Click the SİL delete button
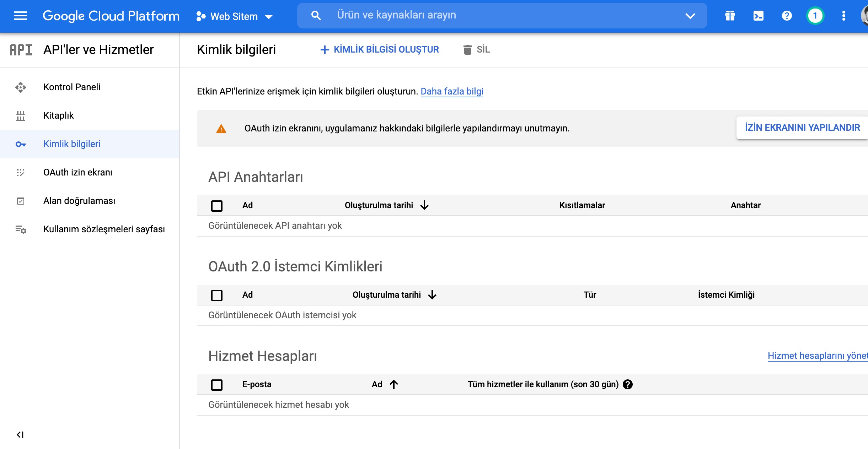The width and height of the screenshot is (868, 449). (476, 49)
